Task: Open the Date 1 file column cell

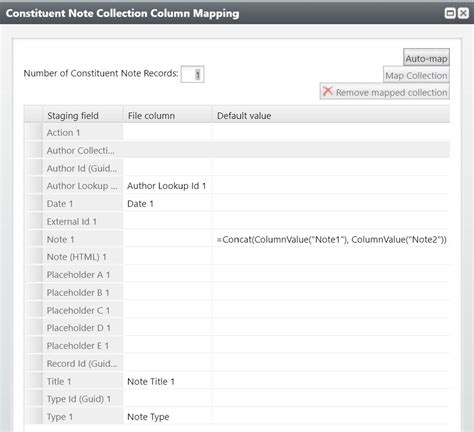Action: tap(168, 204)
